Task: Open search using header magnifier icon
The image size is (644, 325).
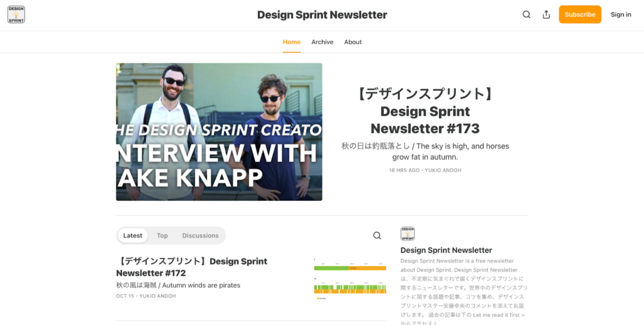Action: point(526,14)
